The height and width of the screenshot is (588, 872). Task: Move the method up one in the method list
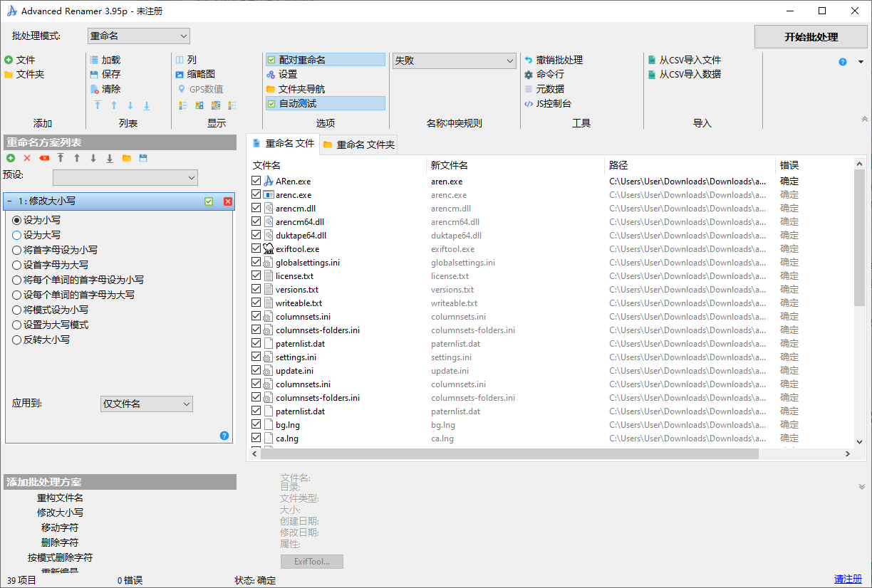point(77,158)
